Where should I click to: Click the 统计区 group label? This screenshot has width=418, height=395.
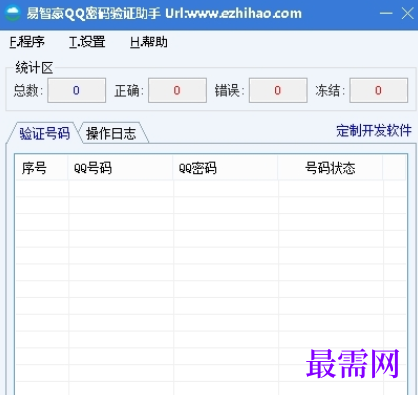tap(34, 68)
